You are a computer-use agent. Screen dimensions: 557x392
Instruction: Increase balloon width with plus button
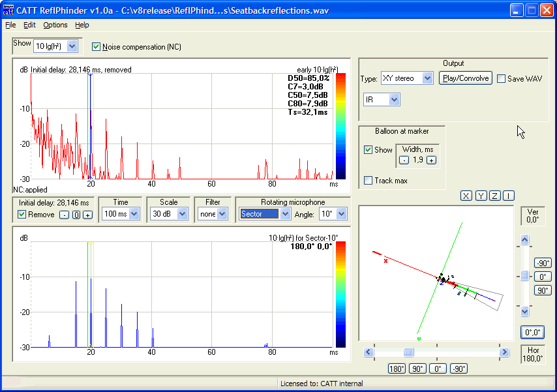(x=431, y=160)
